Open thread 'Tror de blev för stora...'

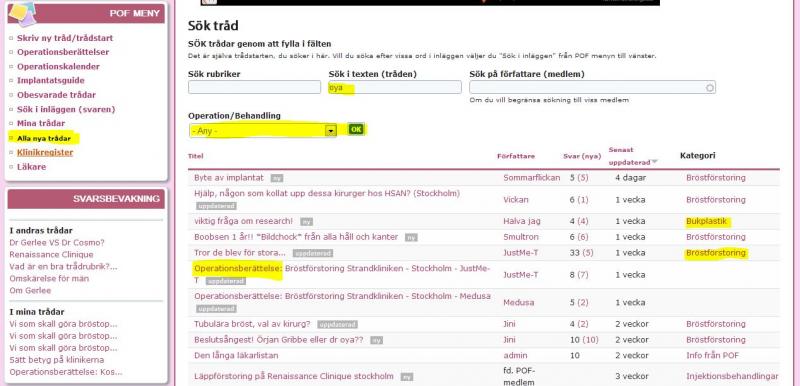click(x=240, y=252)
